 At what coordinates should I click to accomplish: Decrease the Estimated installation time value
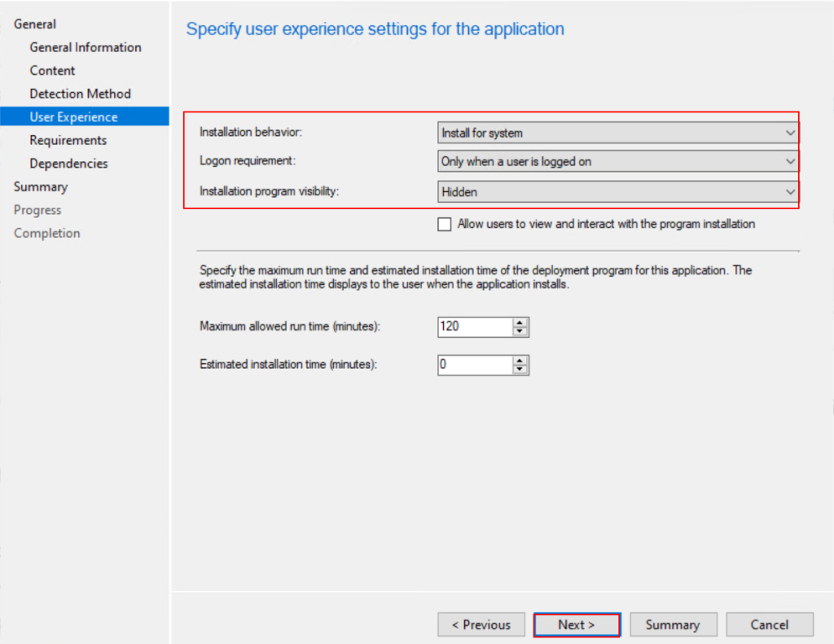520,370
